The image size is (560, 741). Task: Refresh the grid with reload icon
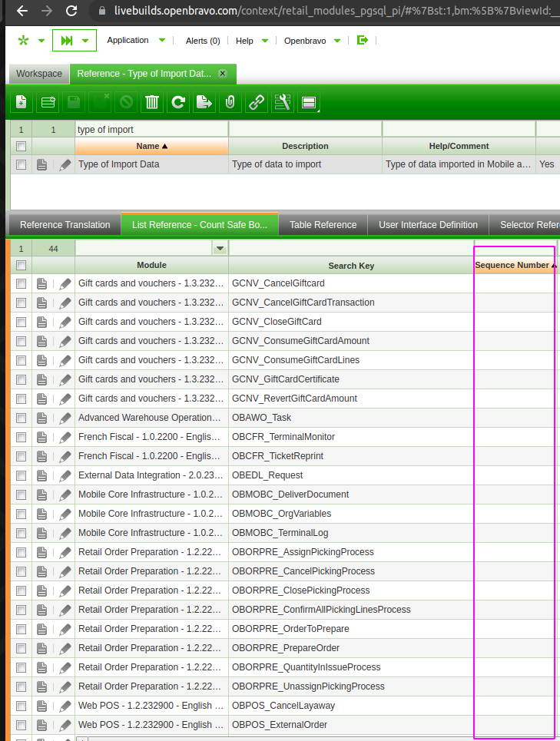tap(178, 101)
